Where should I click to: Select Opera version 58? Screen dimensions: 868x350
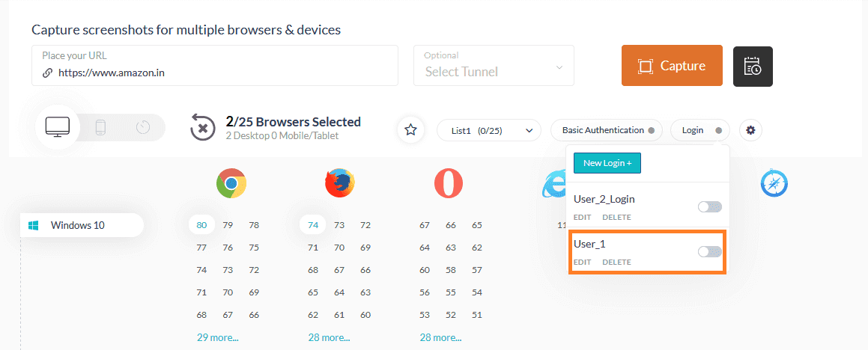click(x=451, y=270)
